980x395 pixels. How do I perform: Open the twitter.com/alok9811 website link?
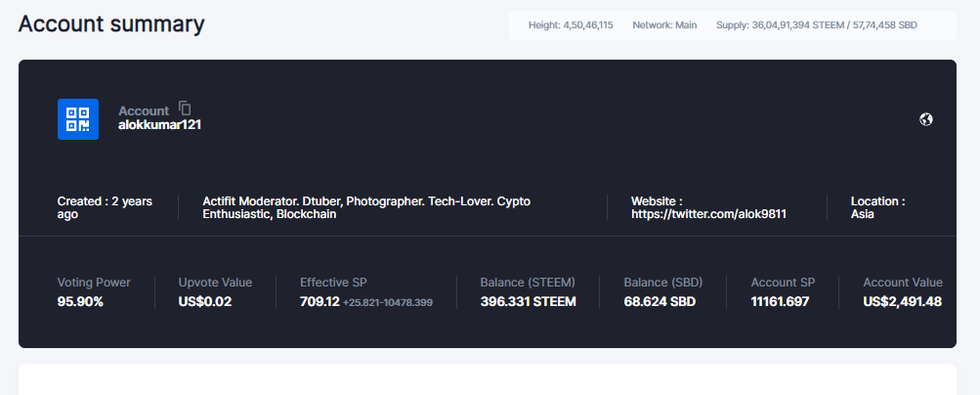(x=708, y=213)
